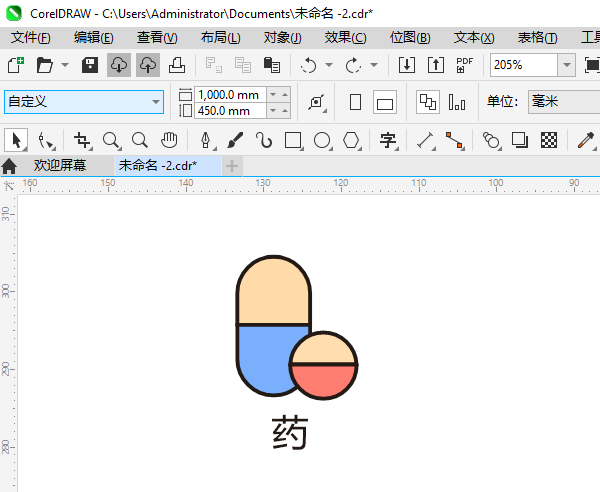Image resolution: width=600 pixels, height=492 pixels.
Task: Click the Export icon
Action: coord(435,65)
